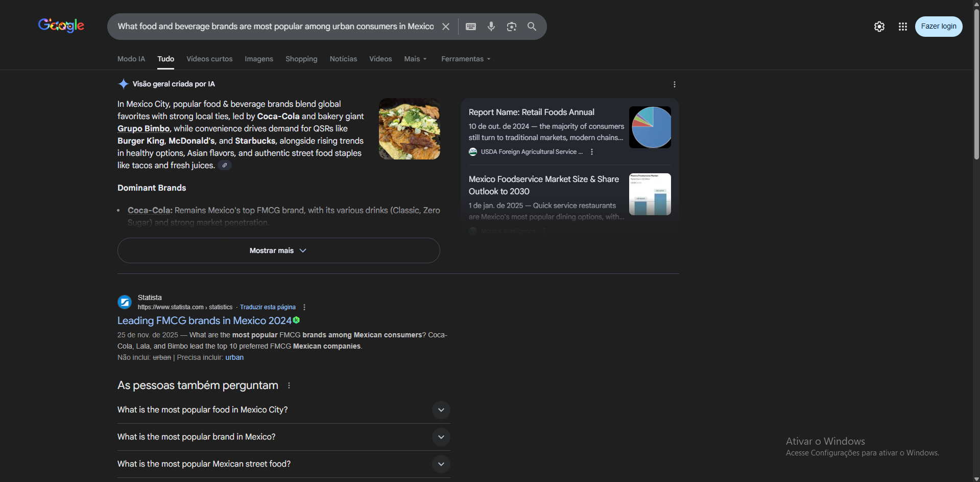The image size is (980, 482).
Task: Open the on-screen keyboard input tool
Action: point(471,27)
